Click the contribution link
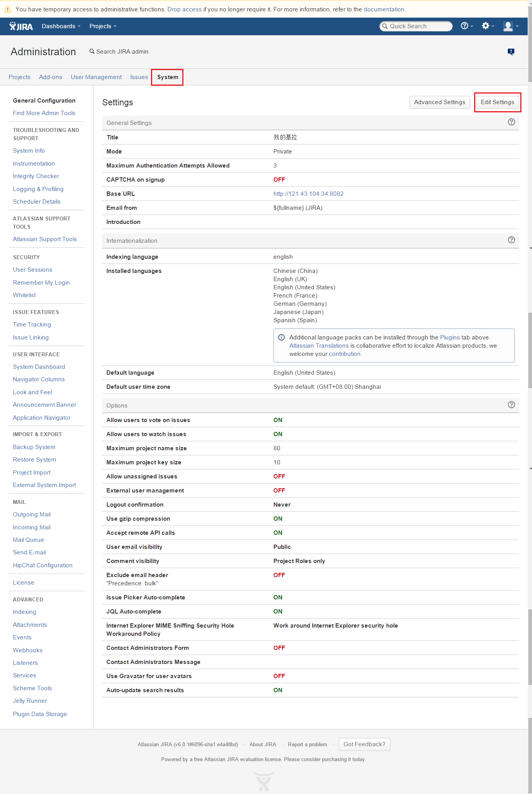Viewport: 532px width, 794px height. coord(345,354)
